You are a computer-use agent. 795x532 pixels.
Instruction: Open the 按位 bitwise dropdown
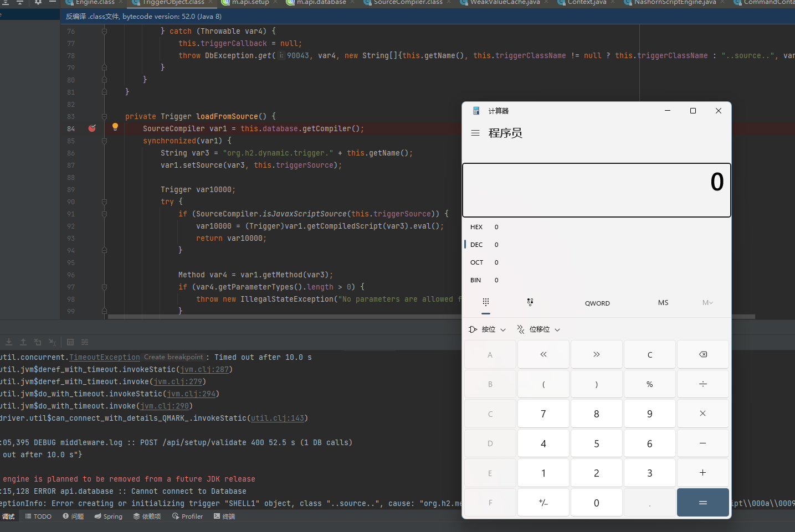pyautogui.click(x=488, y=329)
